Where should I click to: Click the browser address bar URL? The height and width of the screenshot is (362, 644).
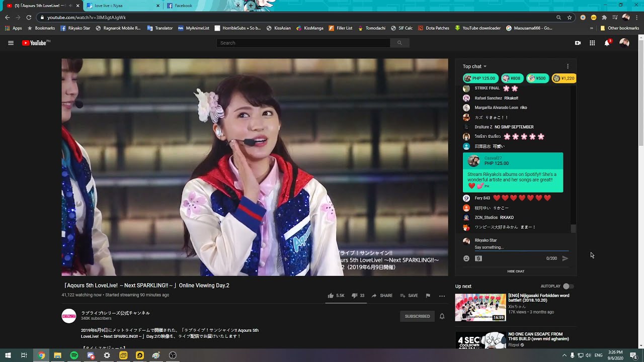pyautogui.click(x=87, y=17)
